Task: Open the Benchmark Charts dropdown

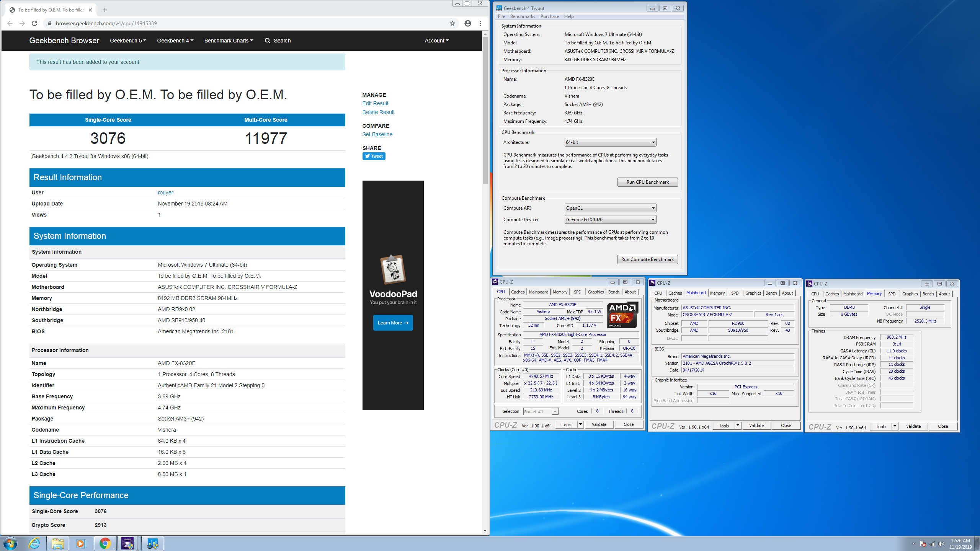Action: pyautogui.click(x=229, y=41)
